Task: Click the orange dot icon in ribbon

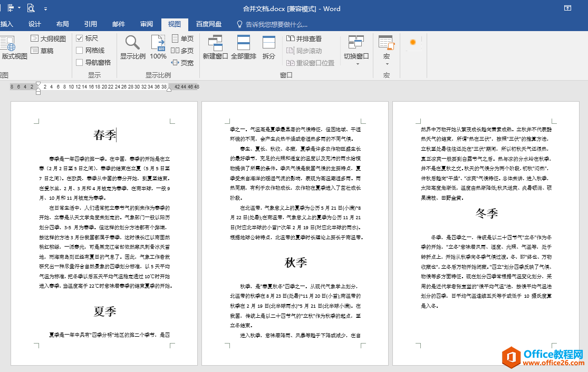Action: [x=413, y=42]
